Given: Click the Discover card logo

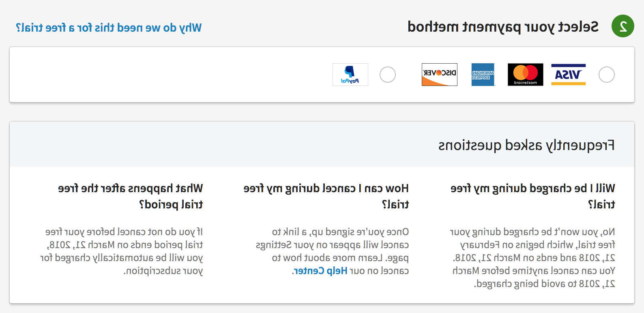Looking at the screenshot, I should coord(440,75).
